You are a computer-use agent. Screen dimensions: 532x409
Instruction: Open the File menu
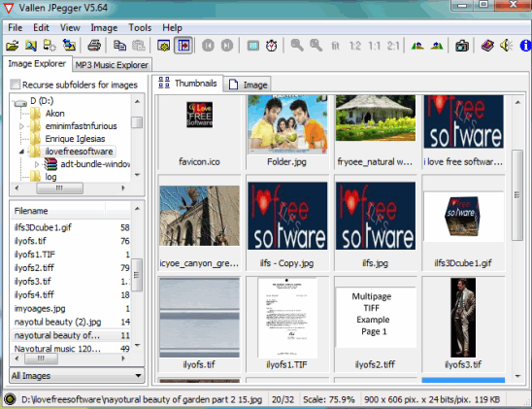click(x=15, y=27)
